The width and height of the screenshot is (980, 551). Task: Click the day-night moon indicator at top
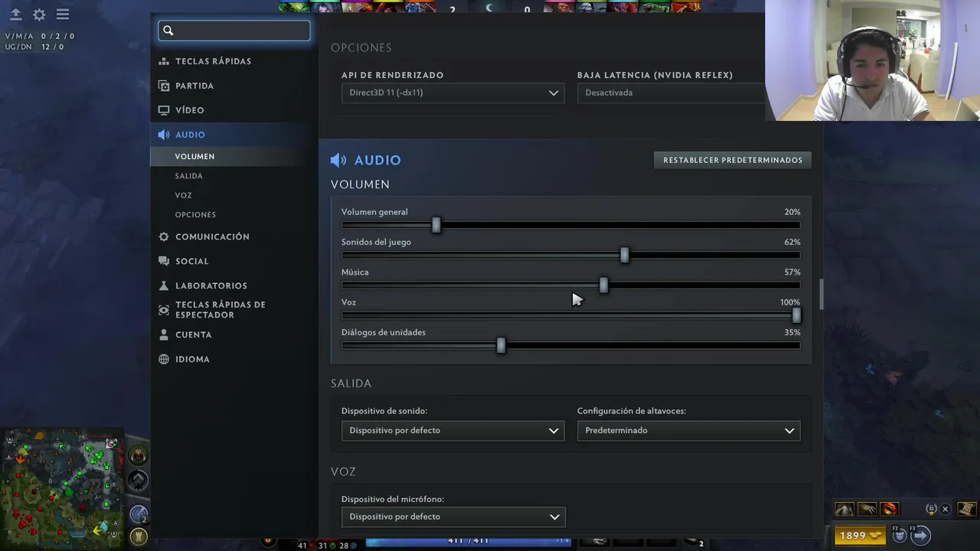coord(490,8)
